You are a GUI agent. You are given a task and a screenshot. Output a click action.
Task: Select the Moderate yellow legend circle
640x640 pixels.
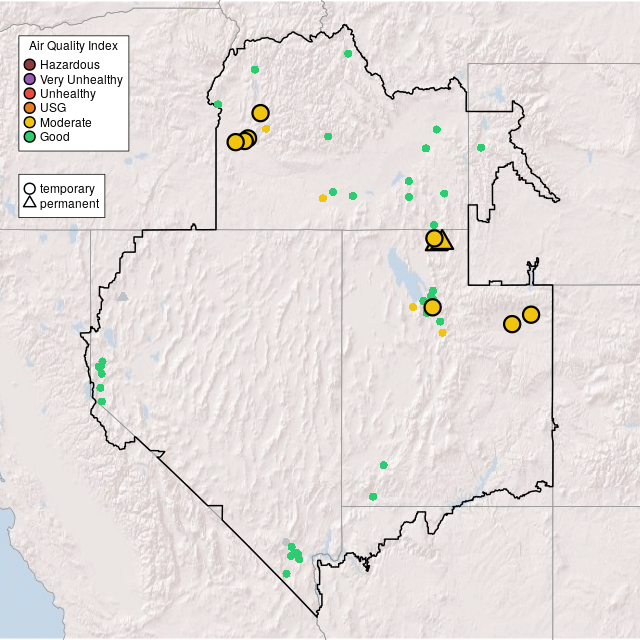30,122
